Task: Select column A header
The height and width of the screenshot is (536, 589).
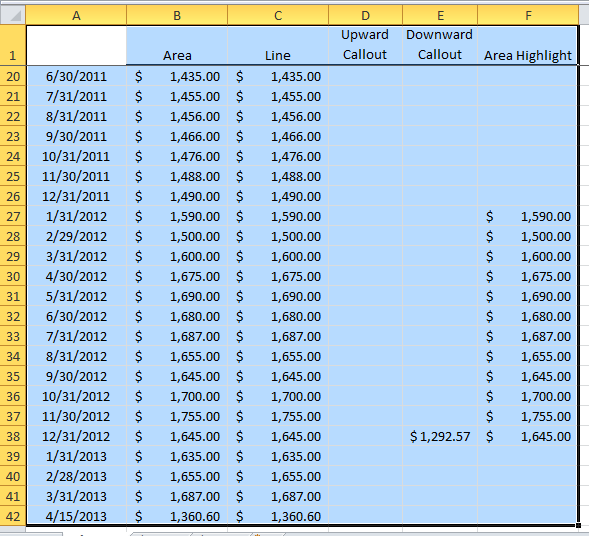Action: pyautogui.click(x=76, y=15)
